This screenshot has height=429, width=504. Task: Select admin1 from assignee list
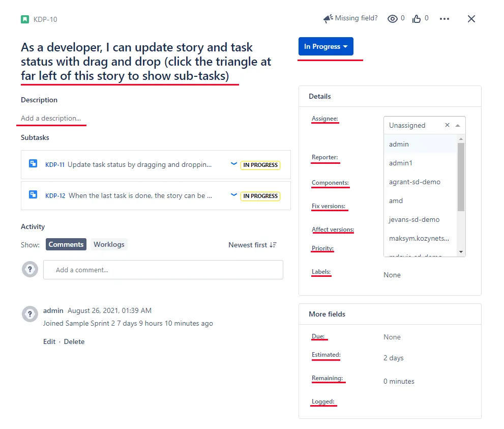click(x=421, y=163)
